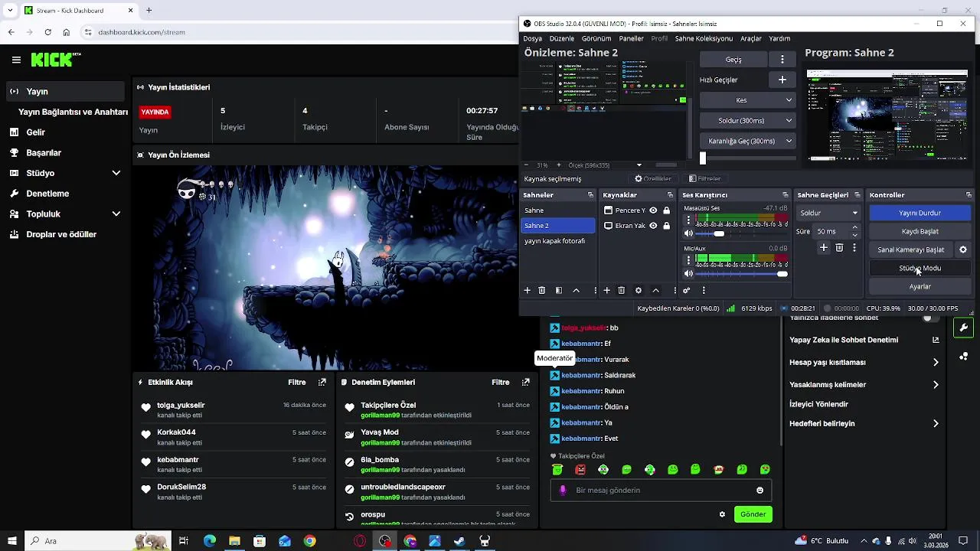The image size is (980, 551).
Task: Open chat settings gear beside Gönder
Action: [x=722, y=514]
